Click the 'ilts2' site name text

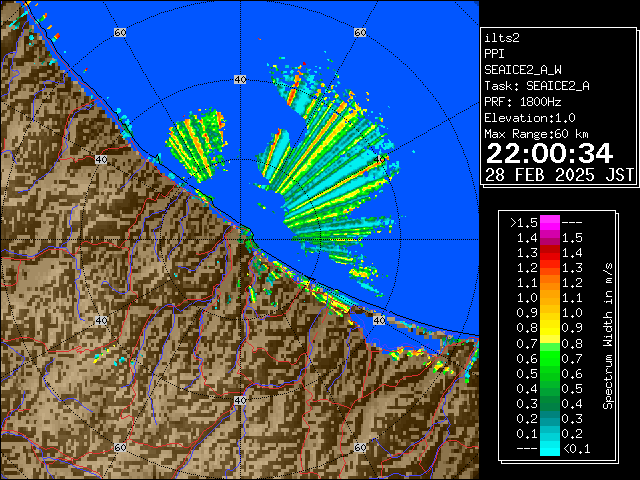tap(502, 38)
